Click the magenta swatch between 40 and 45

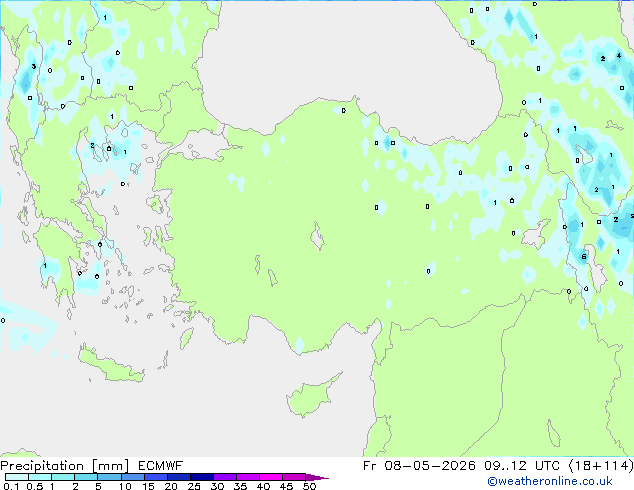[x=271, y=477]
